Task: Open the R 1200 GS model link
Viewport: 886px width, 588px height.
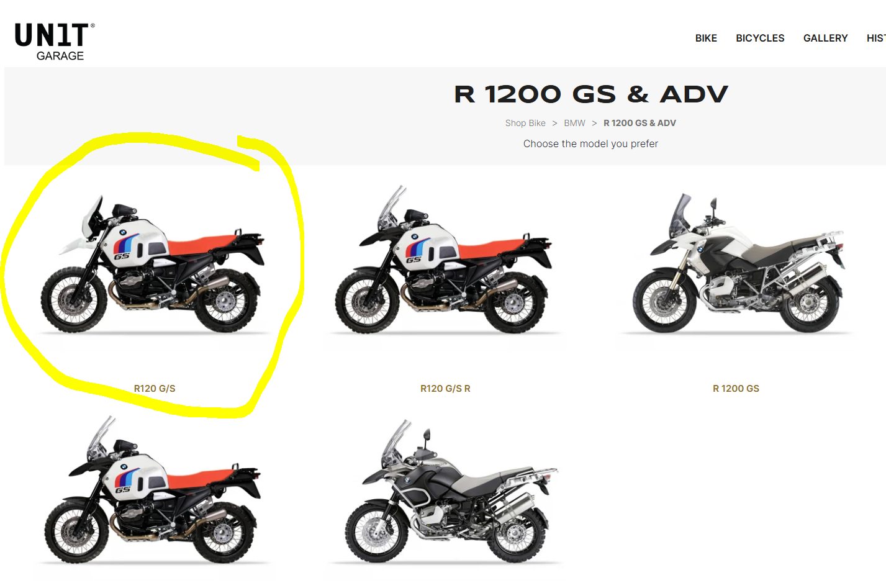Action: tap(736, 389)
